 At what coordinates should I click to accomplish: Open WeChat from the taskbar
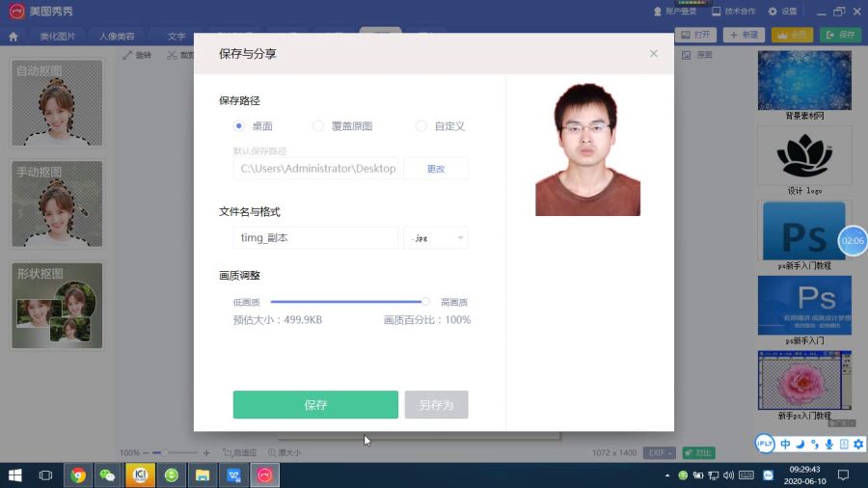point(107,475)
